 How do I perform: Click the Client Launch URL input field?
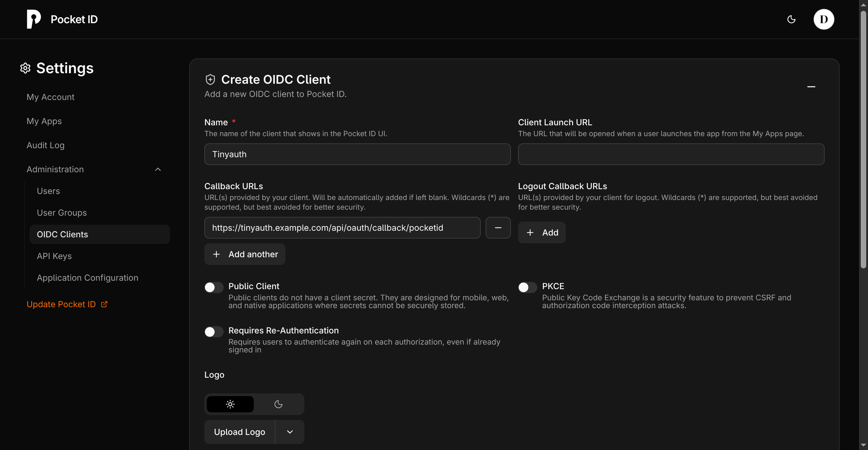pos(671,154)
